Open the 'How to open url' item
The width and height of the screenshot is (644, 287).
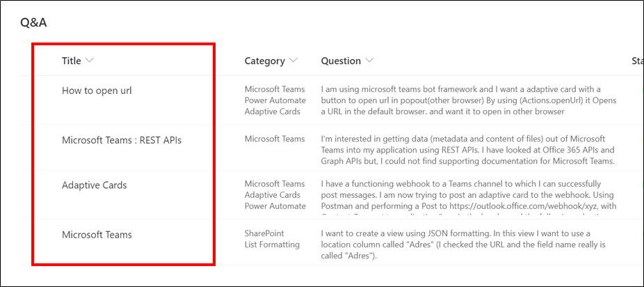coord(97,91)
